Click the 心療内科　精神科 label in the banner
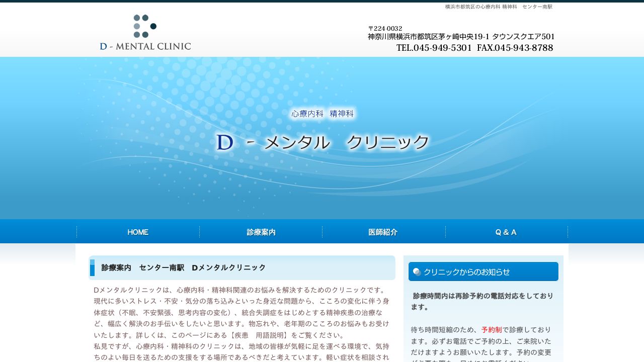Screen dimensions: 644x362 pos(322,114)
